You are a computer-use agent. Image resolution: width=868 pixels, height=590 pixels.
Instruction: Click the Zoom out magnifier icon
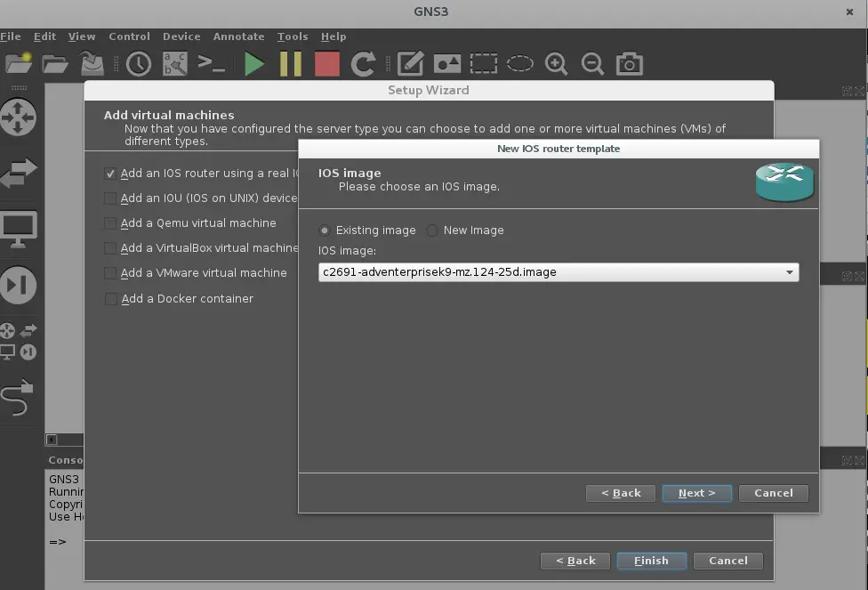pyautogui.click(x=593, y=64)
